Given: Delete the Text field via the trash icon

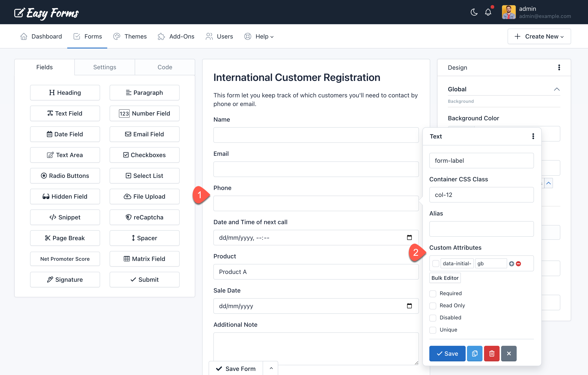Looking at the screenshot, I should click(492, 354).
